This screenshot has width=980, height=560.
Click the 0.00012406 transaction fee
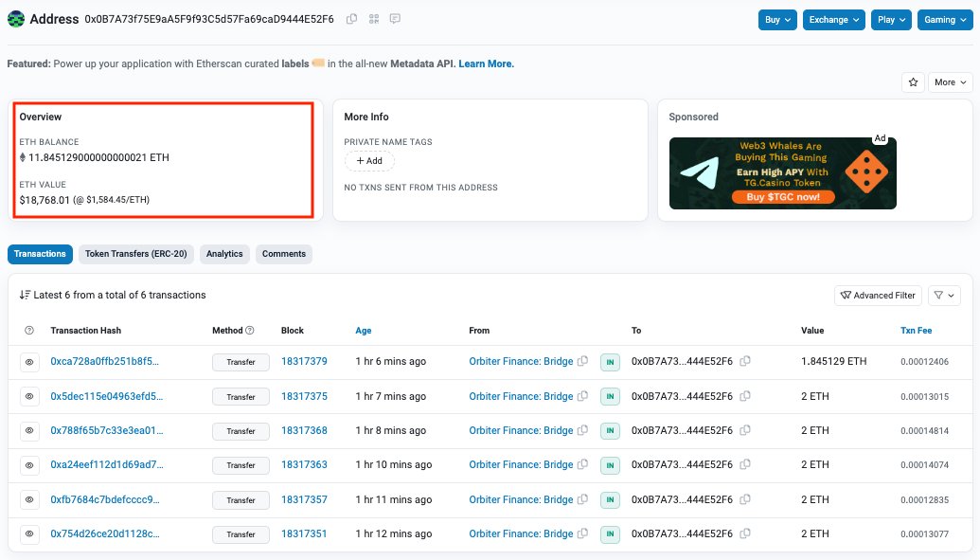point(924,362)
